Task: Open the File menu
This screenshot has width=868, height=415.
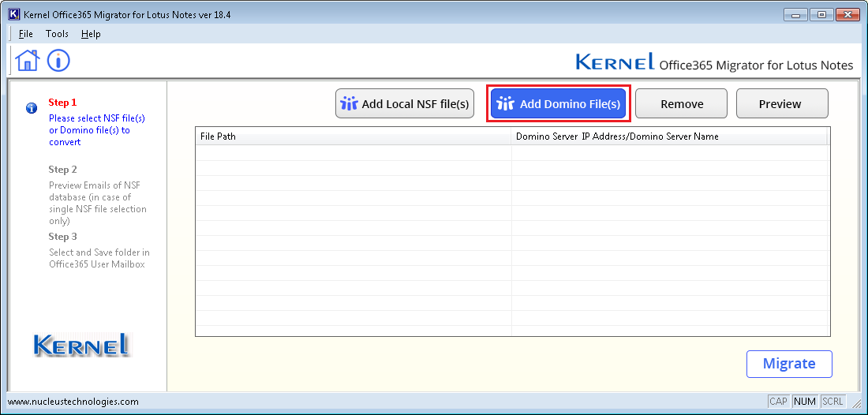Action: [25, 34]
